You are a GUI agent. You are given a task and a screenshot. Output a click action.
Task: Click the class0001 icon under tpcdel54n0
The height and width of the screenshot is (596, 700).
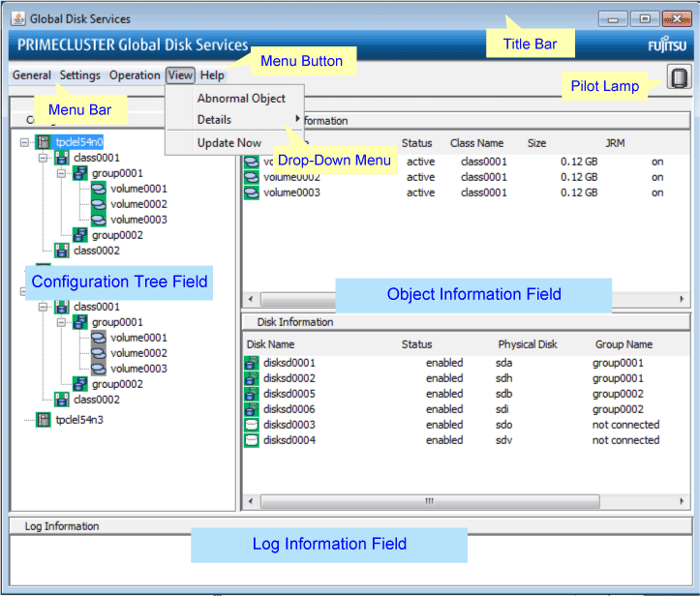point(62,158)
